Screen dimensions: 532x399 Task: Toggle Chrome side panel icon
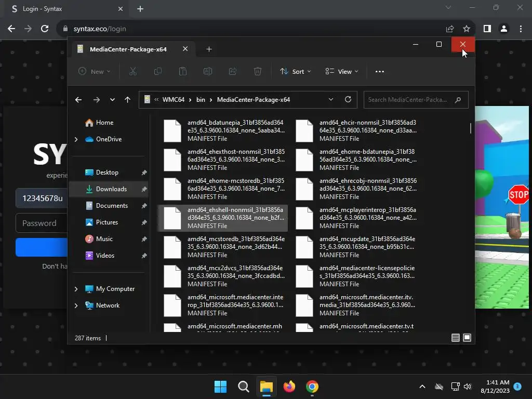tap(487, 29)
